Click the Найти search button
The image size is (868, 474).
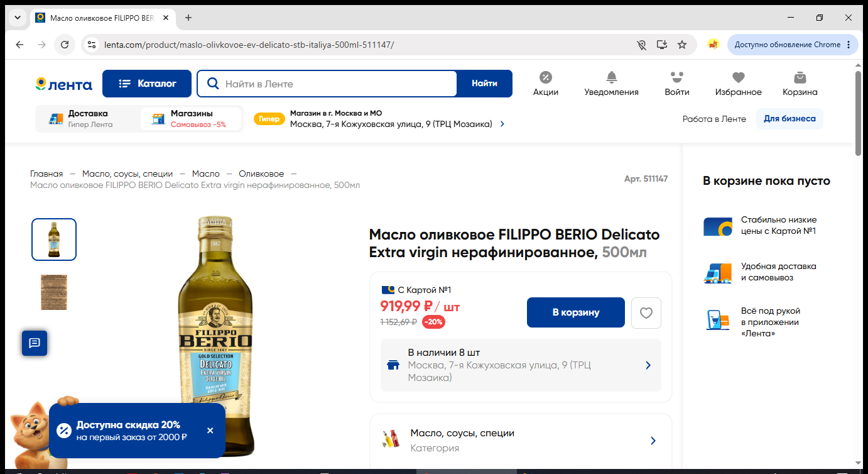(x=484, y=84)
